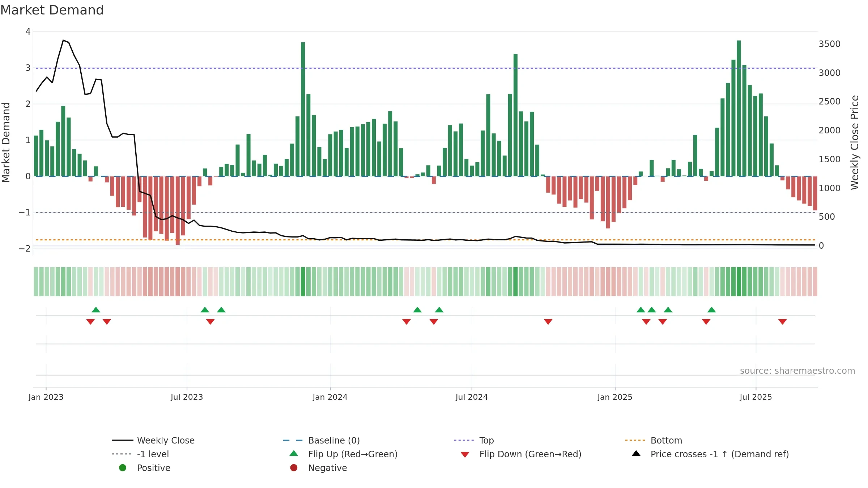This screenshot has height=488, width=868.
Task: Click the 3500 tick on the right axis
Action: pos(830,44)
